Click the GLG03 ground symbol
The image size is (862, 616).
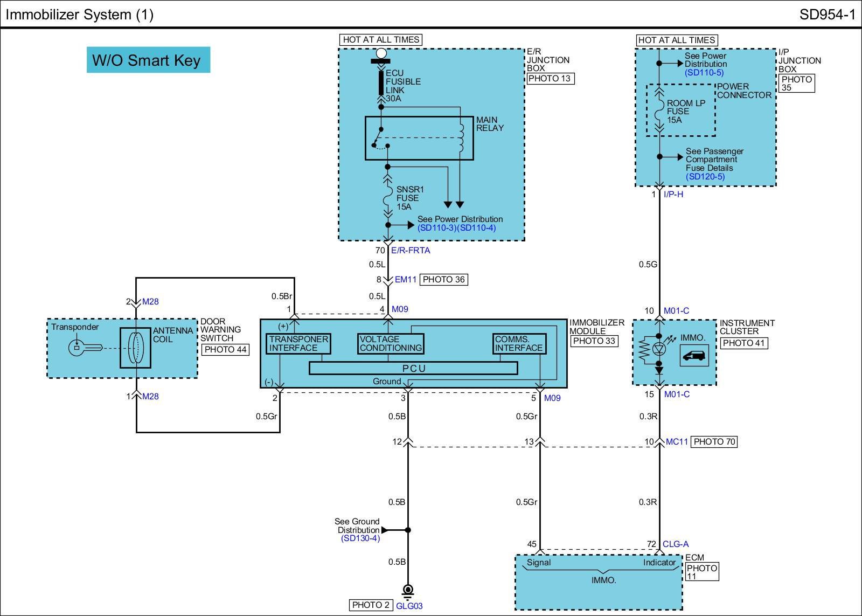[408, 591]
